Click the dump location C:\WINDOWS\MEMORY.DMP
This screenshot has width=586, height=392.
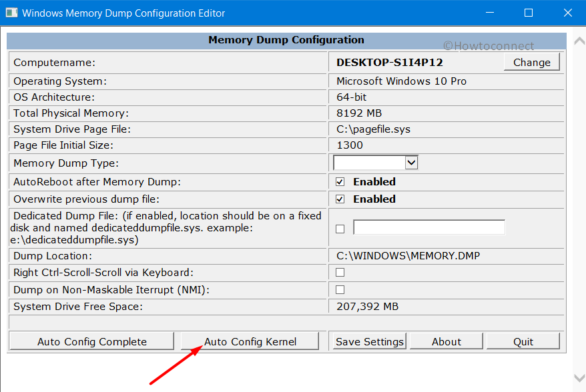pyautogui.click(x=408, y=256)
